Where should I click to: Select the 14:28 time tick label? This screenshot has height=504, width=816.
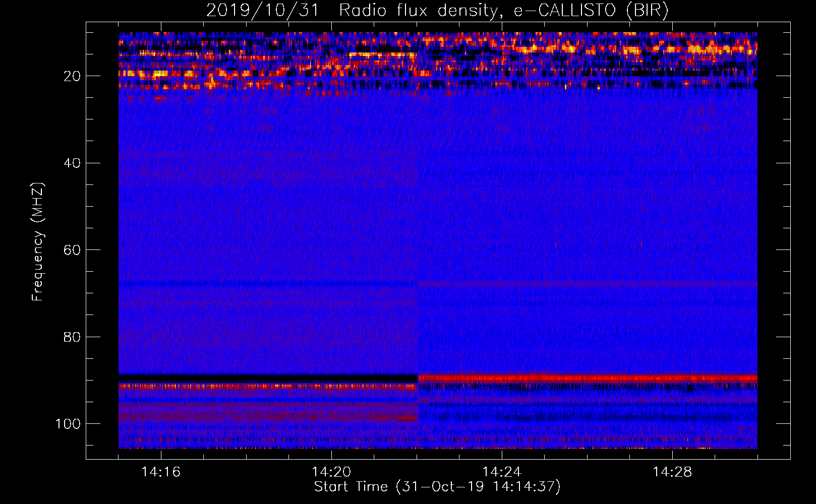coord(672,472)
